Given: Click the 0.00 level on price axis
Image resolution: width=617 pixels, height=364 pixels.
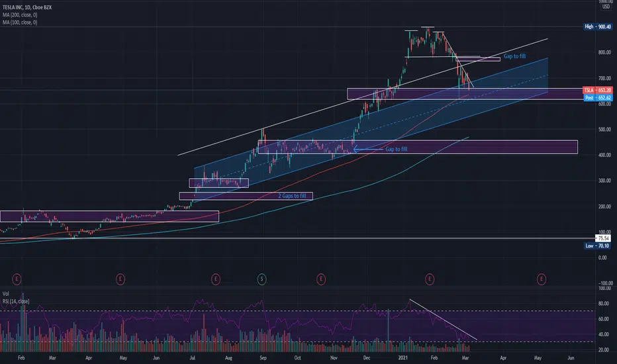Looking at the screenshot, I should point(602,257).
